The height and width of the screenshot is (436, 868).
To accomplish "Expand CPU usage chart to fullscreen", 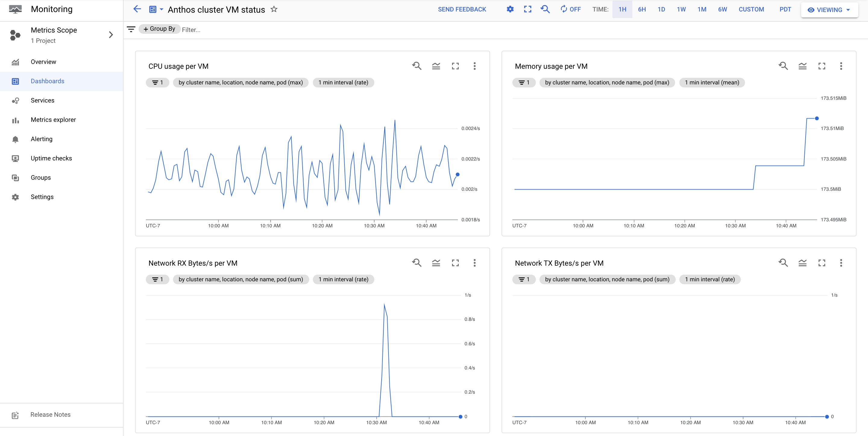I will click(456, 66).
